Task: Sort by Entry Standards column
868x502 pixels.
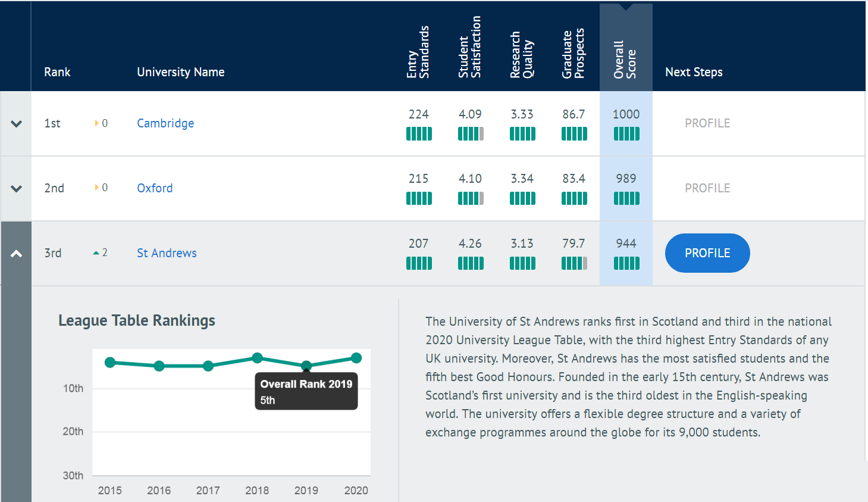Action: (418, 54)
